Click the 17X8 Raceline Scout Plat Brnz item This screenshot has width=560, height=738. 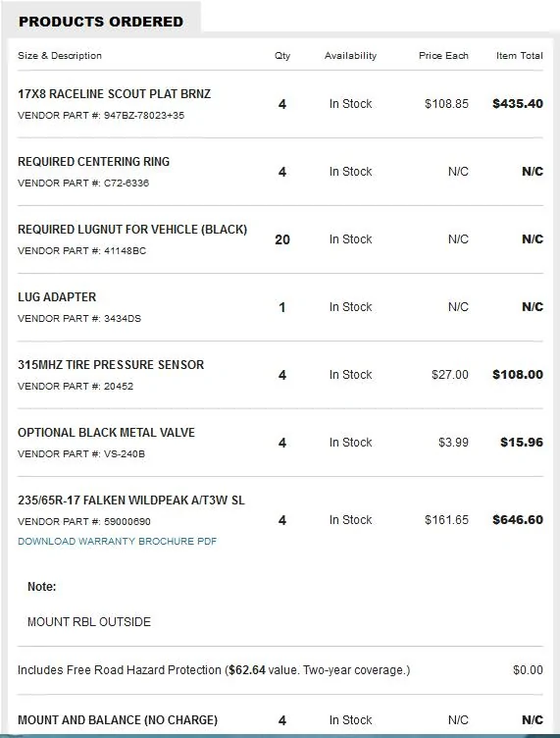pyautogui.click(x=115, y=93)
